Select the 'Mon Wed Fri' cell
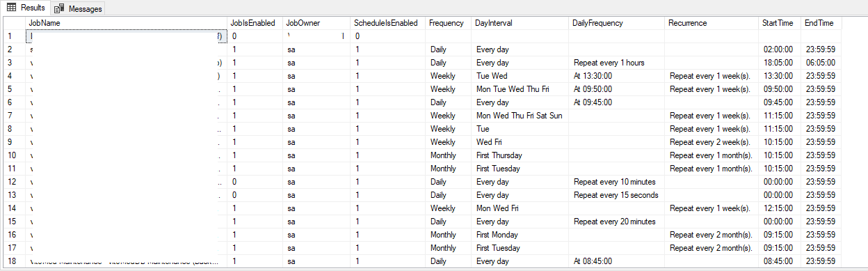The image size is (868, 271). 520,208
